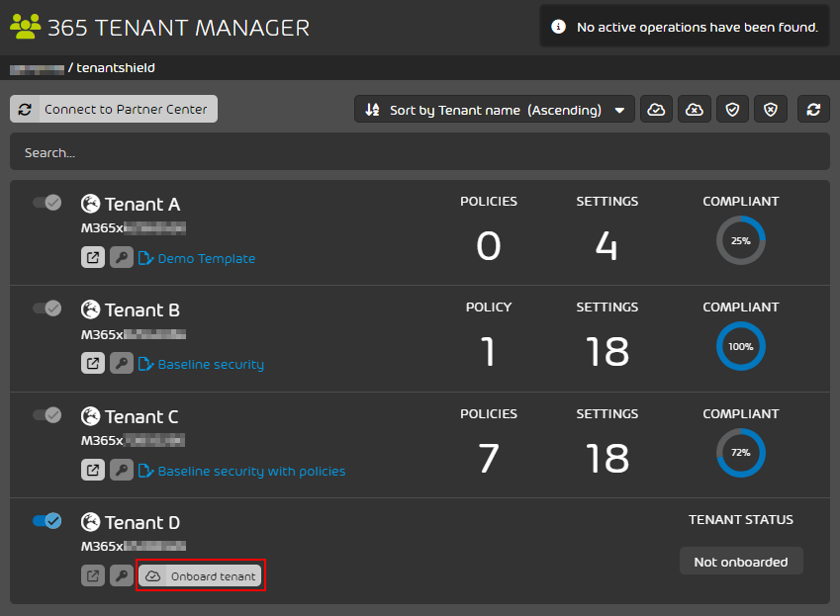Click the 100% compliance ring for Tenant B
The width and height of the screenshot is (840, 616).
point(741,346)
